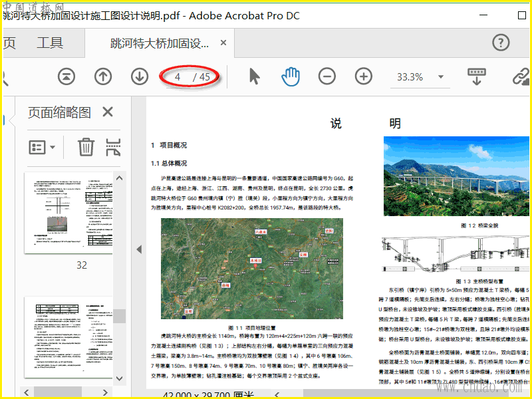Select the arrow selection tool
Screen dimensions: 532x399
255,76
